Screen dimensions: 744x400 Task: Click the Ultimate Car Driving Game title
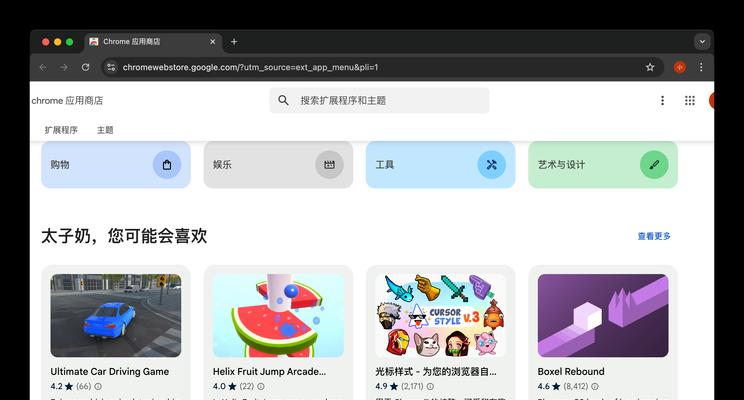click(x=110, y=372)
